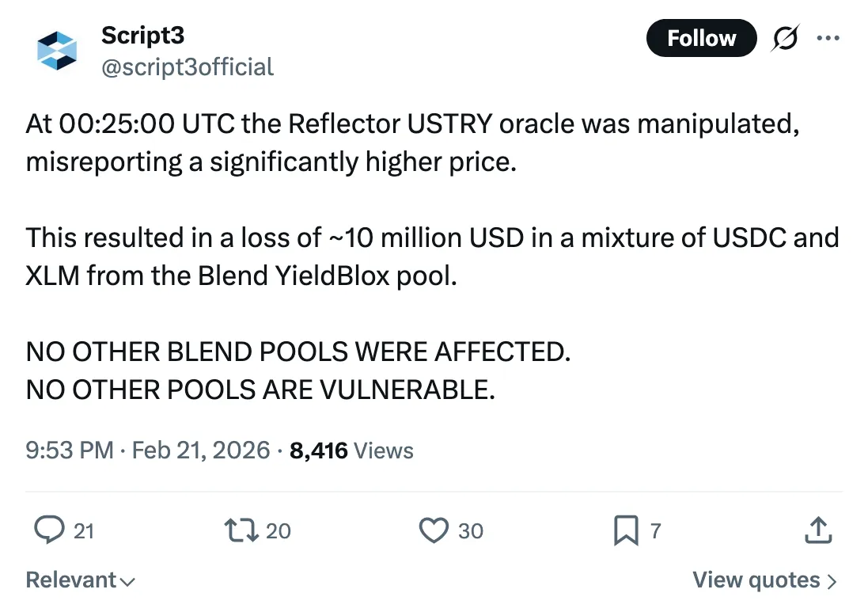This screenshot has height=612, width=868.
Task: Open the @script3official handle link
Action: click(188, 67)
